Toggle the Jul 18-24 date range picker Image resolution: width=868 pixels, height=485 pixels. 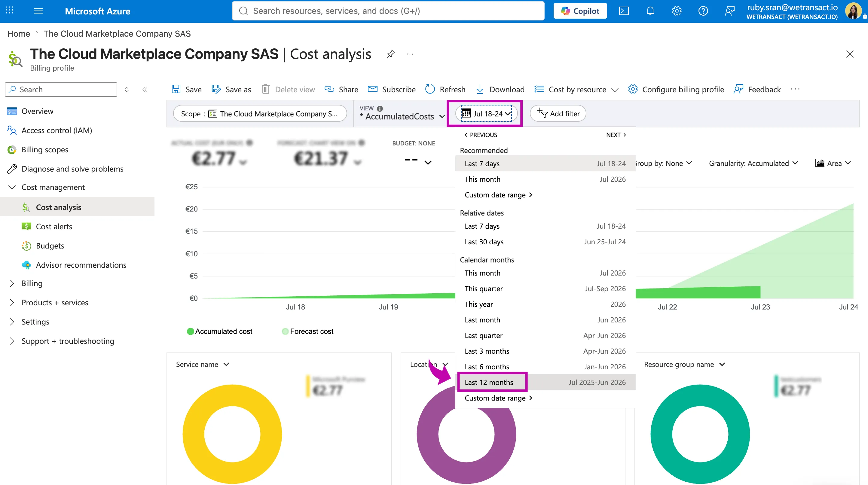coord(486,114)
